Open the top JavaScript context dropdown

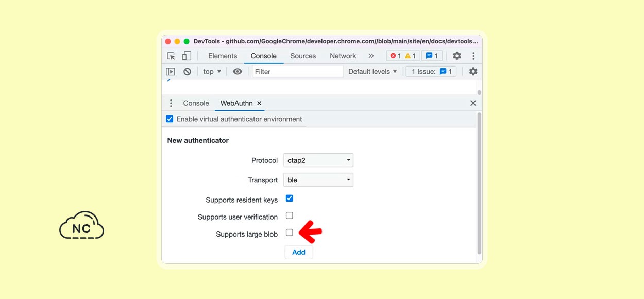coord(212,72)
